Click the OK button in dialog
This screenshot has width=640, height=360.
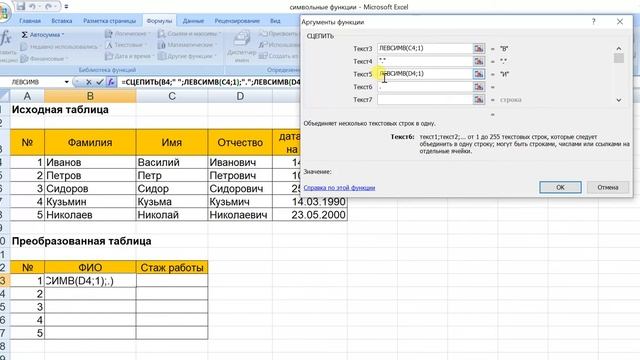[560, 187]
